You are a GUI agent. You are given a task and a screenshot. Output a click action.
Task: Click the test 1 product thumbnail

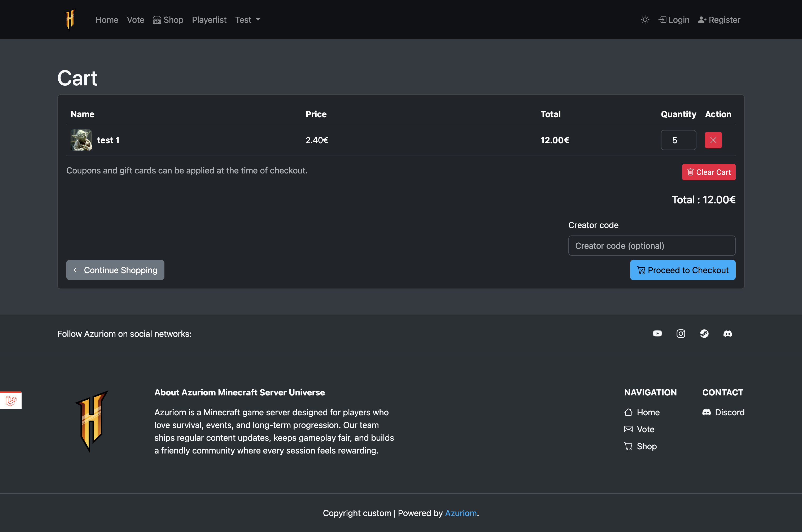tap(81, 140)
